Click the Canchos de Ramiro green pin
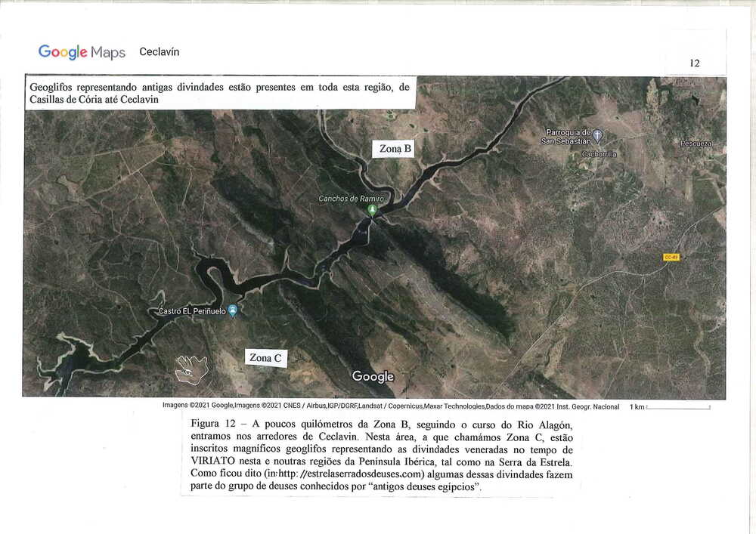Viewport: 756px width, 534px height. 371,210
